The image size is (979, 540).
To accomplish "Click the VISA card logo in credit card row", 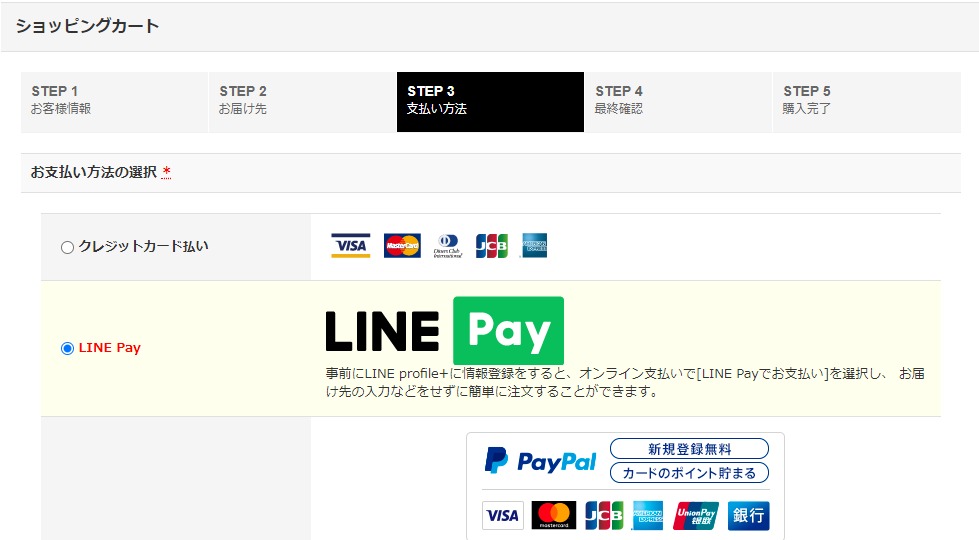I will click(350, 245).
